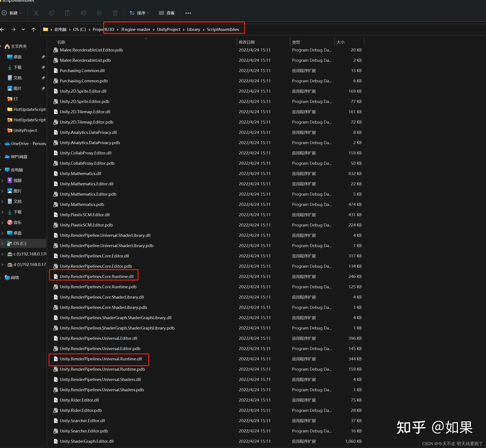Click UnityProject breadcrumb in address bar
This screenshot has height=448, width=486.
168,29
